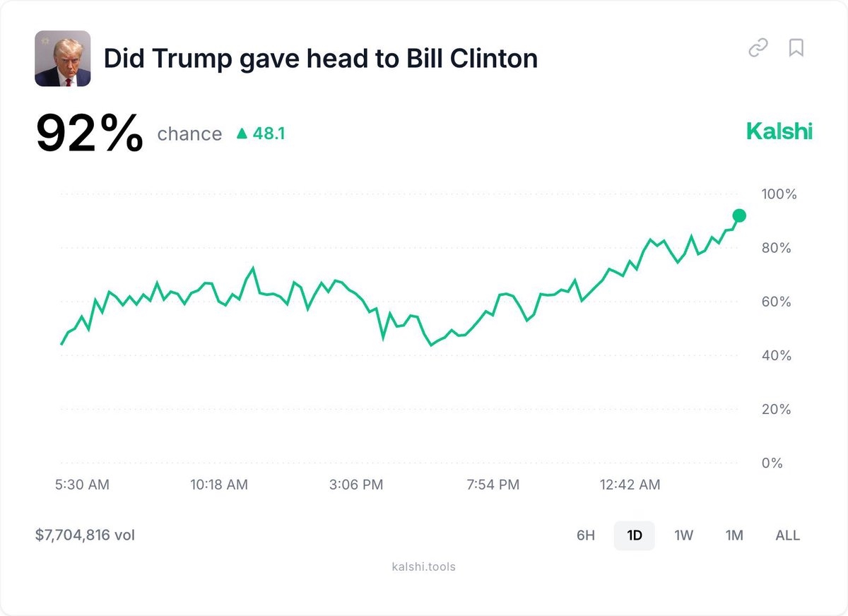Image resolution: width=848 pixels, height=616 pixels.
Task: Click the 92% chance value
Action: click(90, 134)
